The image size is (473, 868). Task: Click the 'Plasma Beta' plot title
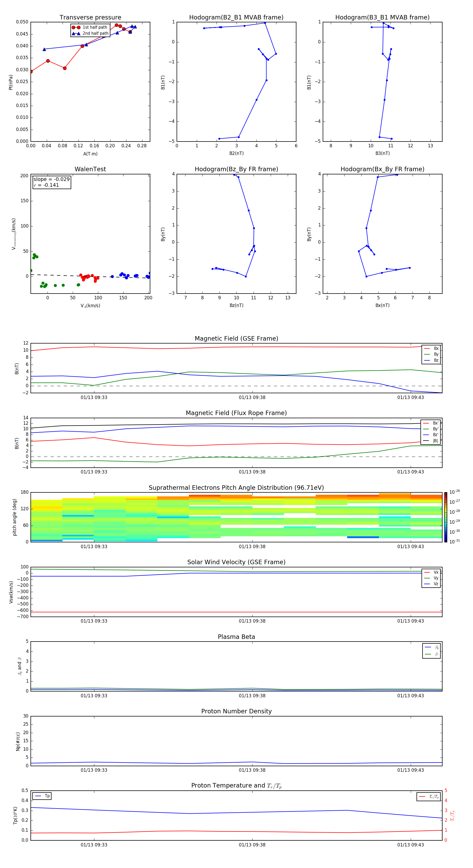(236, 637)
